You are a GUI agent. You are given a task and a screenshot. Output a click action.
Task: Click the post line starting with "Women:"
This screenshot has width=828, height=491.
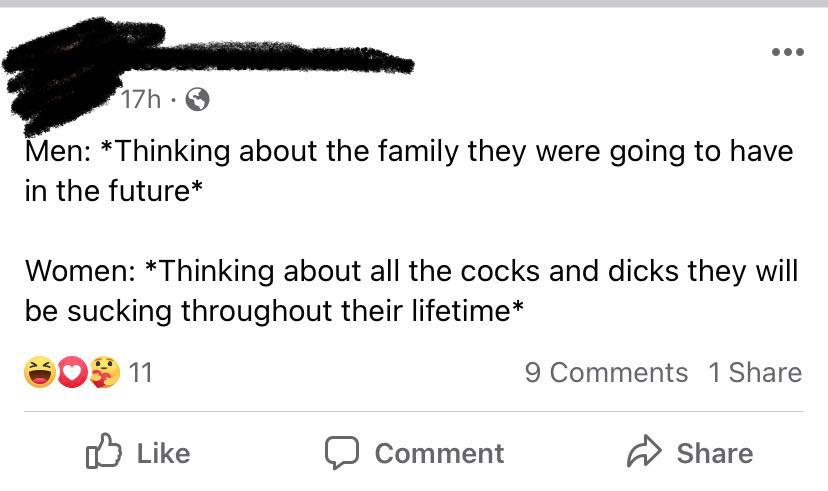click(410, 270)
